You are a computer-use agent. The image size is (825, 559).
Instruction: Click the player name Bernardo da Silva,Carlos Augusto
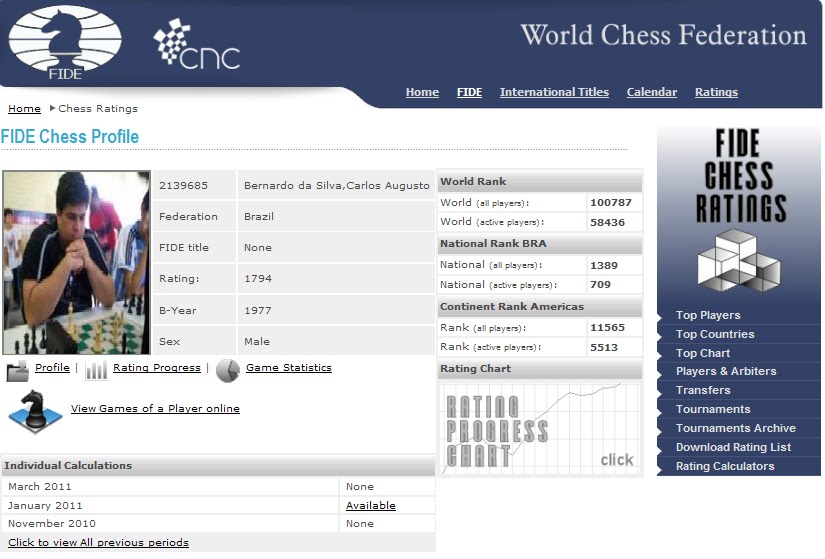337,185
